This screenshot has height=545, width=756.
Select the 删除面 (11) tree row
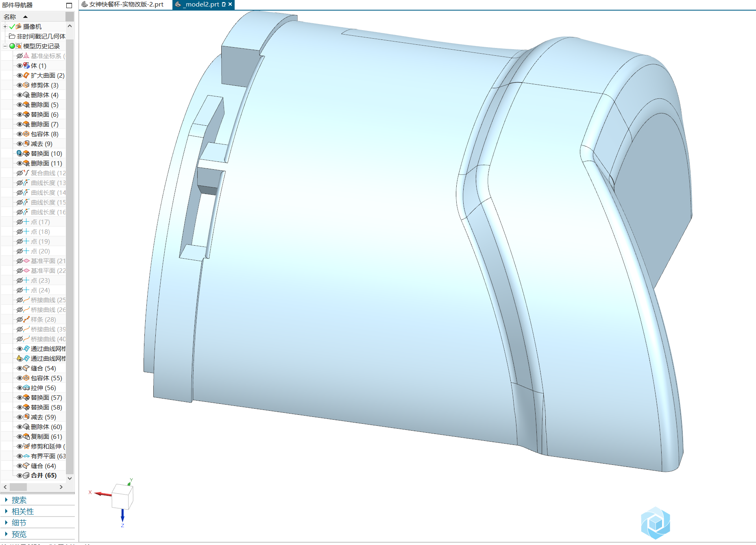click(33, 163)
